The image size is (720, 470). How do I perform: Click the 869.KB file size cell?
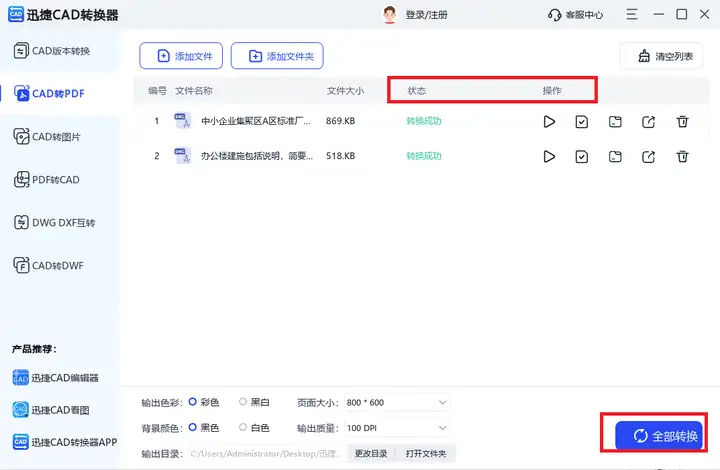(340, 121)
